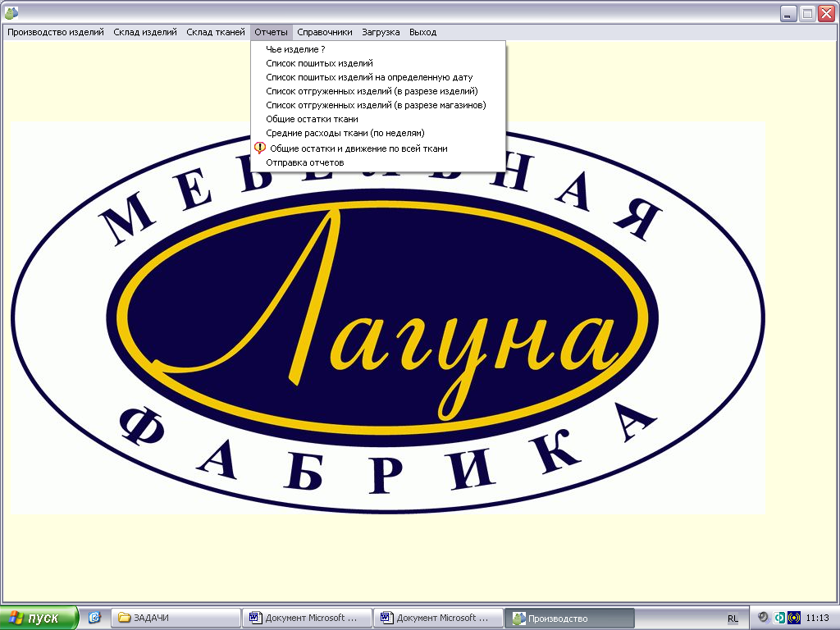
Task: Click the 11:13 system clock
Action: [818, 619]
